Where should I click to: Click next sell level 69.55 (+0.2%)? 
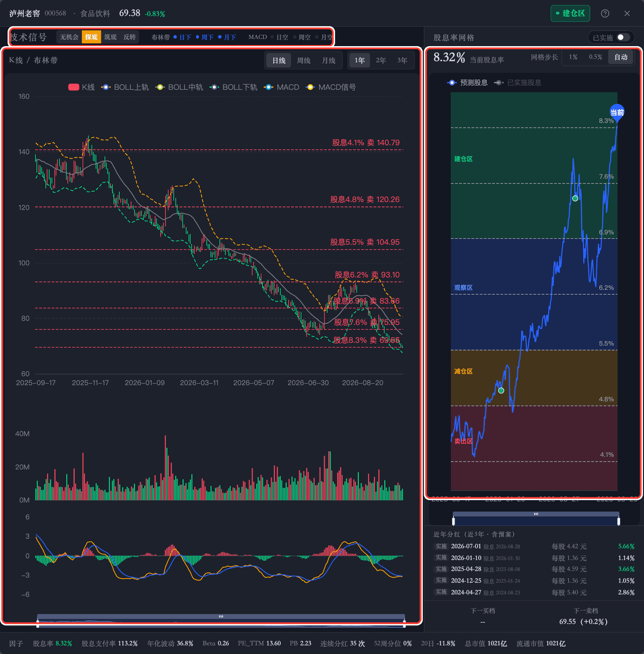click(x=584, y=621)
